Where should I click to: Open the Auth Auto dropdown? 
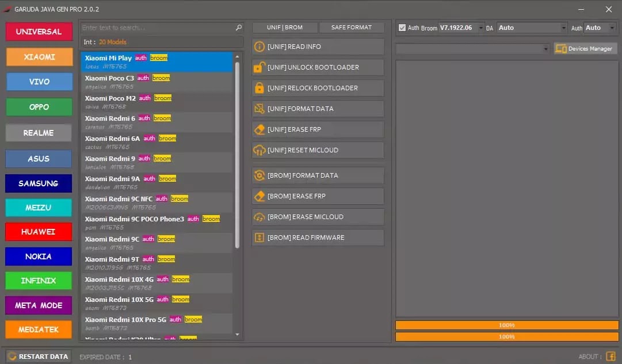(600, 28)
